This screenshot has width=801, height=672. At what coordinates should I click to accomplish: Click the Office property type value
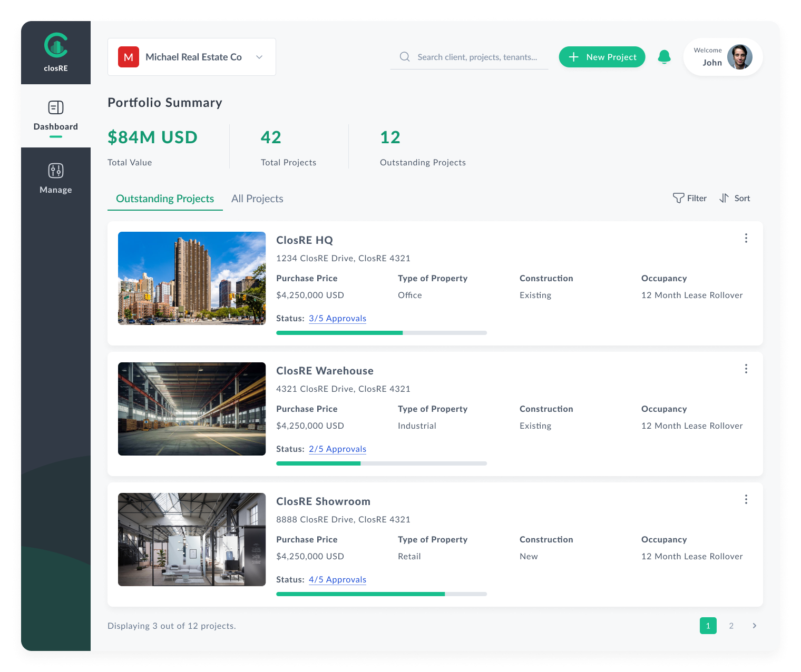(x=410, y=295)
